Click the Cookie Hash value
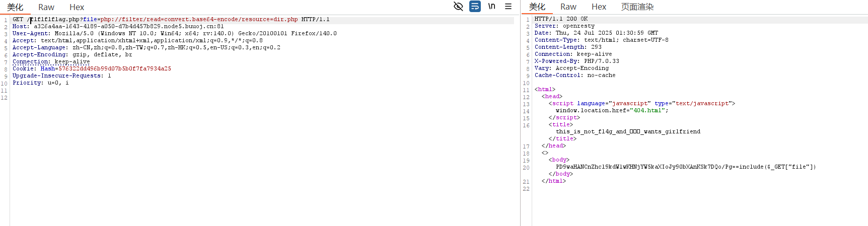Screen dimensions: 868x226 (115, 69)
